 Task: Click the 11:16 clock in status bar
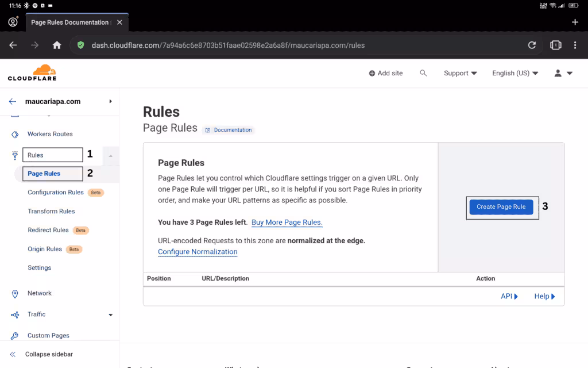coord(16,6)
